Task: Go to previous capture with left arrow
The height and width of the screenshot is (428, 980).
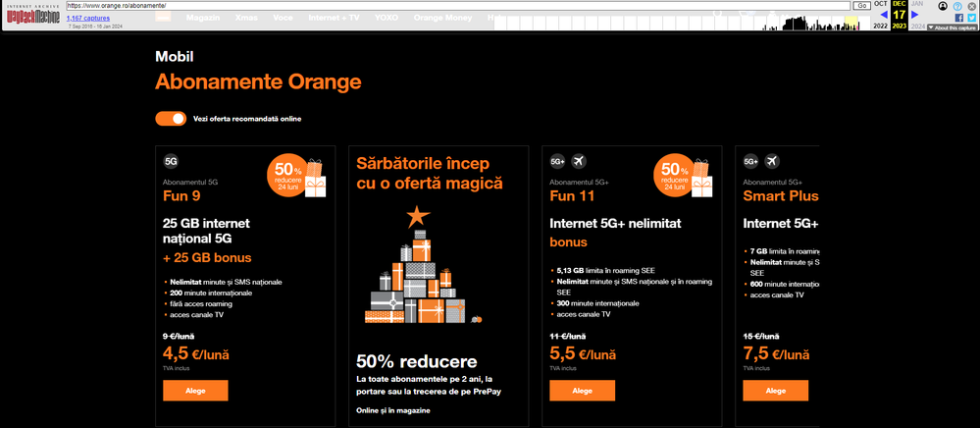Action: point(883,16)
